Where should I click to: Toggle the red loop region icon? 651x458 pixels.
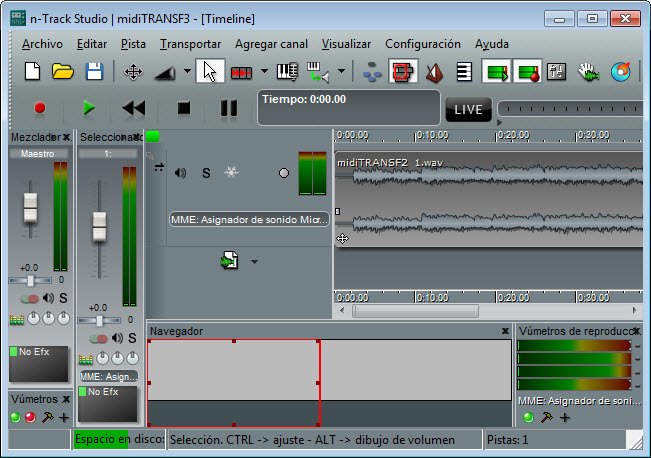[403, 71]
